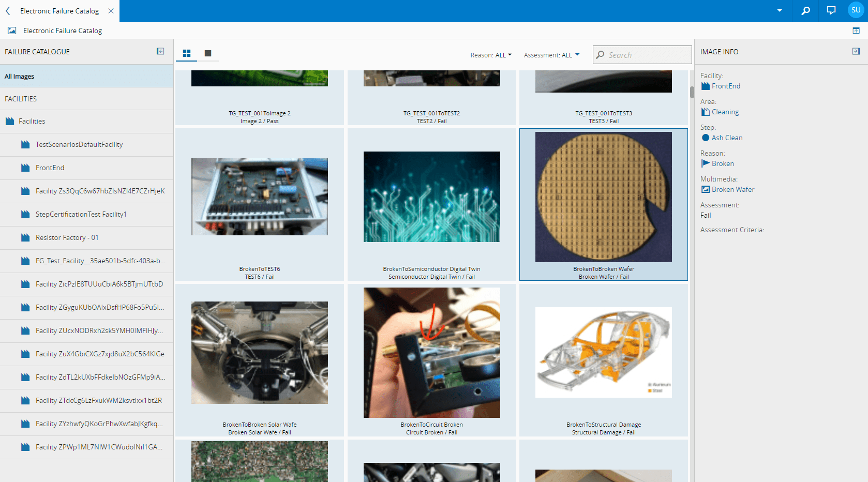
Task: Select the Facility ZPWp1ML7NIW1 entry
Action: (86, 447)
